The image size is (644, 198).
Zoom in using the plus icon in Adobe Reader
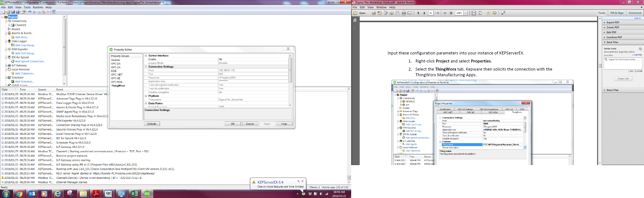coord(451,13)
